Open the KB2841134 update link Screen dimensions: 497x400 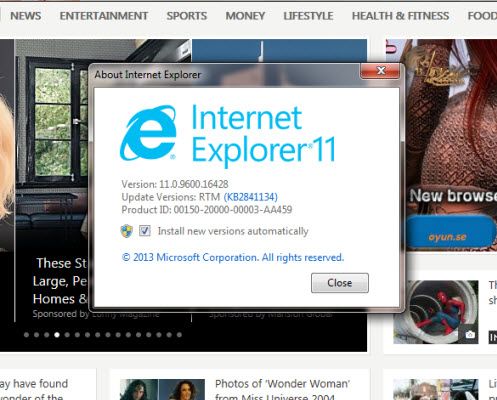[251, 197]
